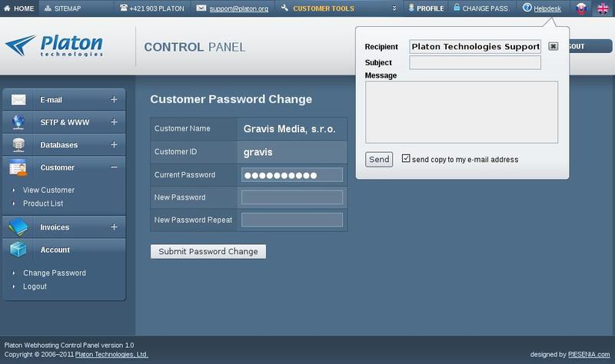Click the Platon technologies logo

point(55,46)
